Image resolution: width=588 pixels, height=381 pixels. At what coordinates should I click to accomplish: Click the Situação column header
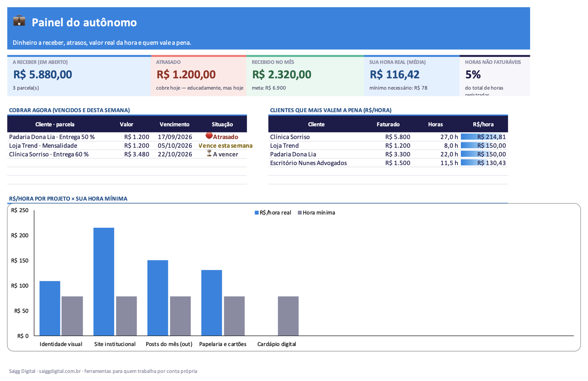pyautogui.click(x=222, y=124)
